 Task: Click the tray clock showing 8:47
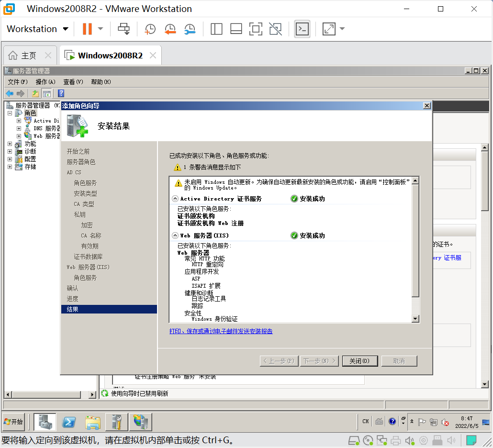point(467,422)
